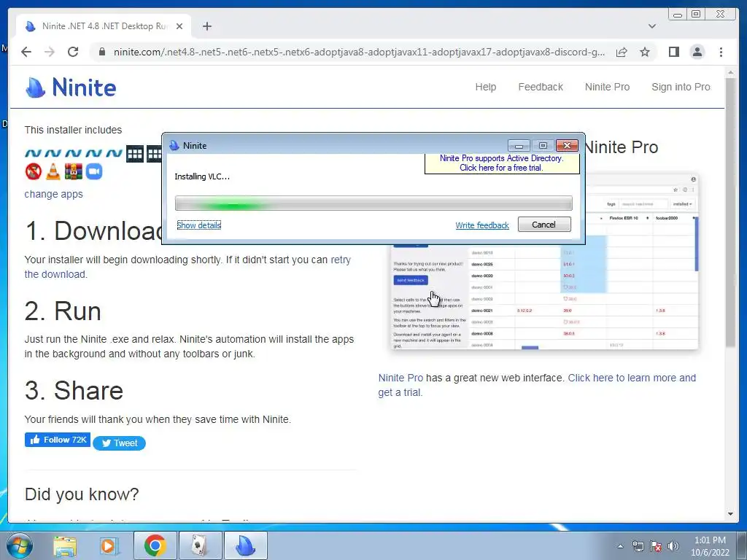
Task: Click the '2. Run' heading
Action: coord(63,311)
